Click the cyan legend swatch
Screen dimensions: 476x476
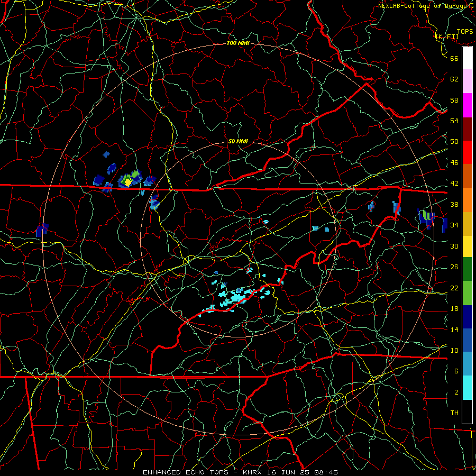tap(467, 387)
